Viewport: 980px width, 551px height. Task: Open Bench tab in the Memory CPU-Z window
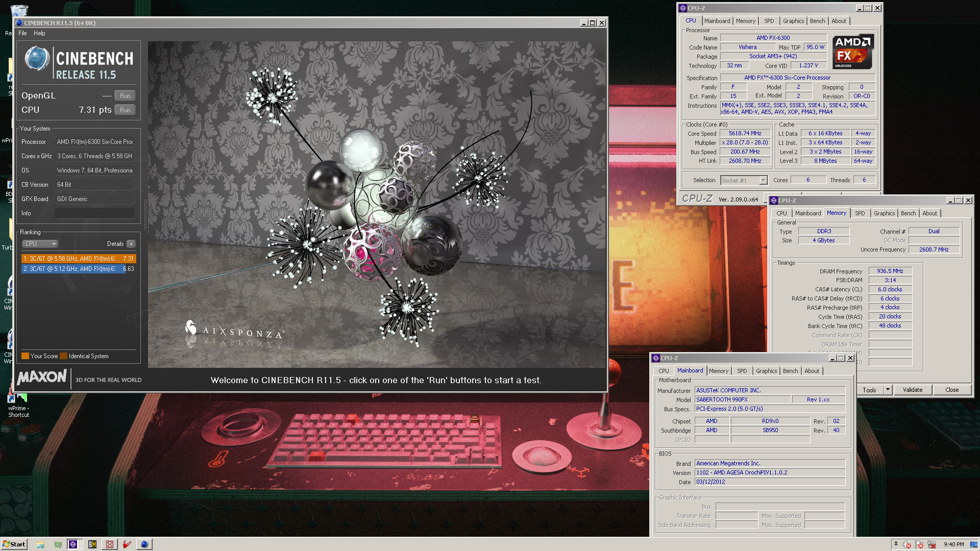[908, 213]
